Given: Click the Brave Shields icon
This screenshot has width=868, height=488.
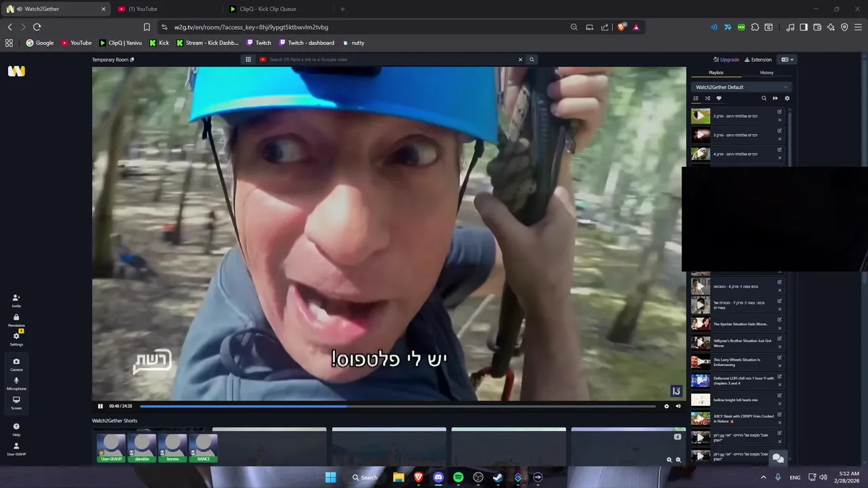Looking at the screenshot, I should pos(622,27).
